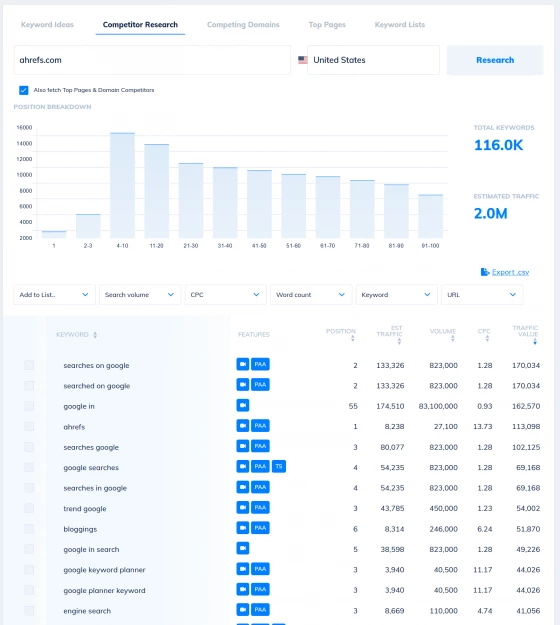Click PAA badge in 'searches on google' row
This screenshot has height=625, width=560.
[x=260, y=364]
